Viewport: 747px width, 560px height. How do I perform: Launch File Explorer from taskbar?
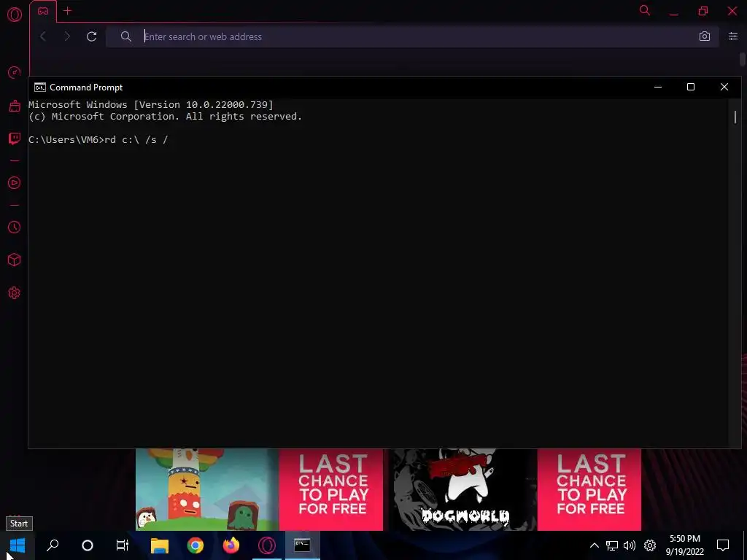point(160,545)
